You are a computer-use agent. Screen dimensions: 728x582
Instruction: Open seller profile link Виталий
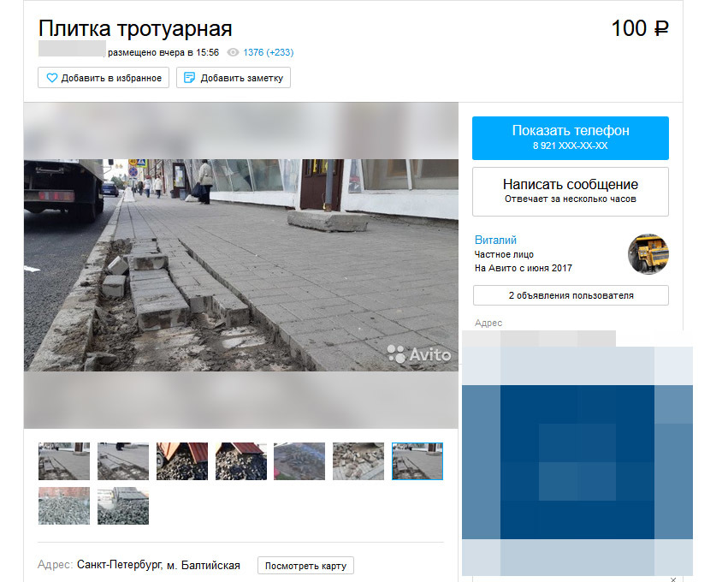click(495, 241)
